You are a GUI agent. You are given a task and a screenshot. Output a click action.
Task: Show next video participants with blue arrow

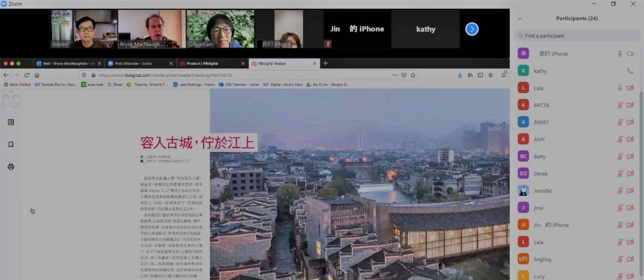[x=472, y=29]
